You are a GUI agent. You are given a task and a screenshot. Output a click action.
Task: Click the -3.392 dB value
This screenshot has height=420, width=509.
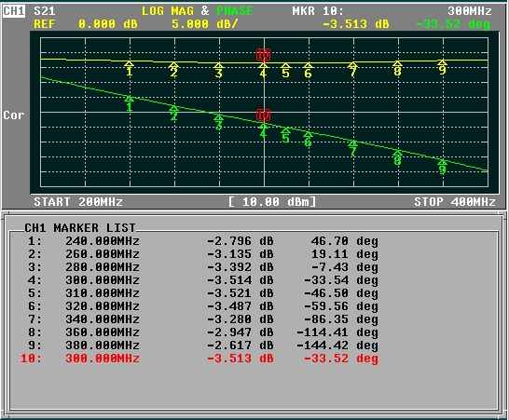(241, 267)
